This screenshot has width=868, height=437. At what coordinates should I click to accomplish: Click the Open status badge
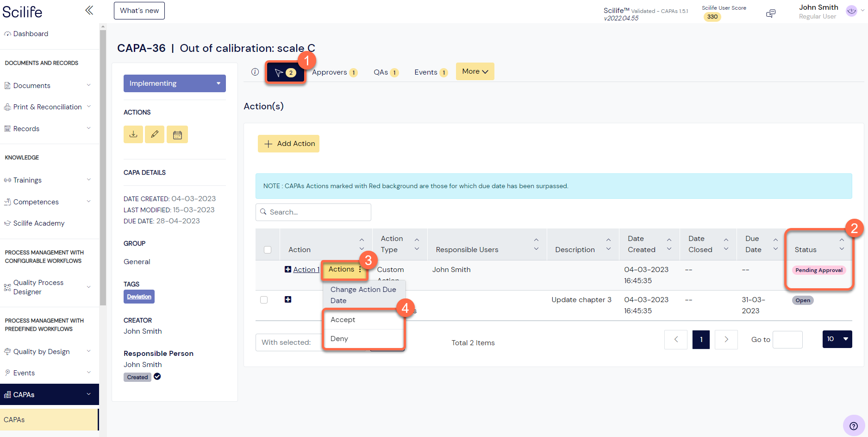tap(803, 300)
